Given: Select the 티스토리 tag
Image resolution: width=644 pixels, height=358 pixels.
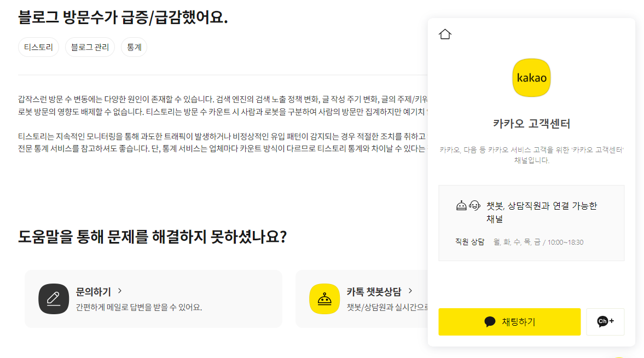Looking at the screenshot, I should click(x=38, y=47).
